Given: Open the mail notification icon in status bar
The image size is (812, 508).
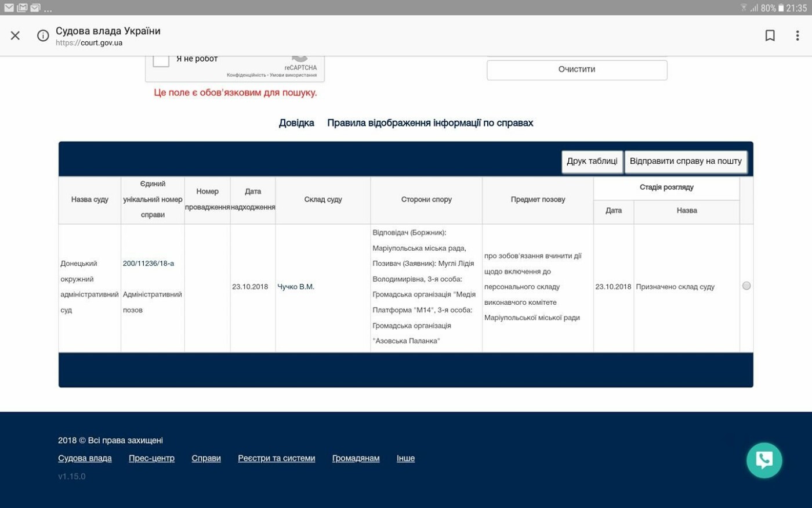Looking at the screenshot, I should 9,8.
